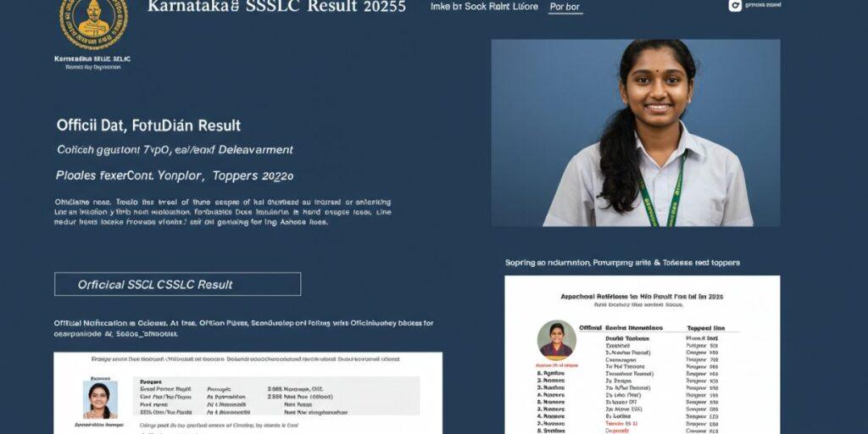868x434 pixels.
Task: Click the circular topper photo in list
Action: (556, 340)
